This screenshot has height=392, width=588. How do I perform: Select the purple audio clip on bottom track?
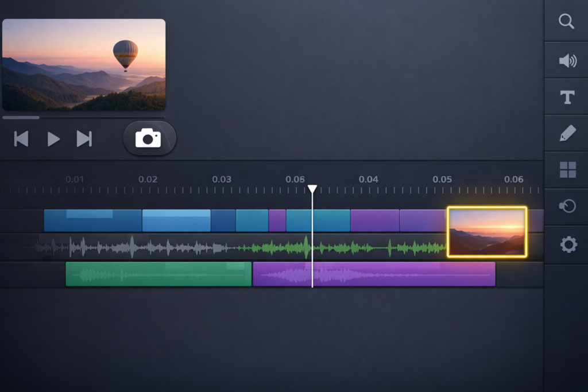[373, 274]
